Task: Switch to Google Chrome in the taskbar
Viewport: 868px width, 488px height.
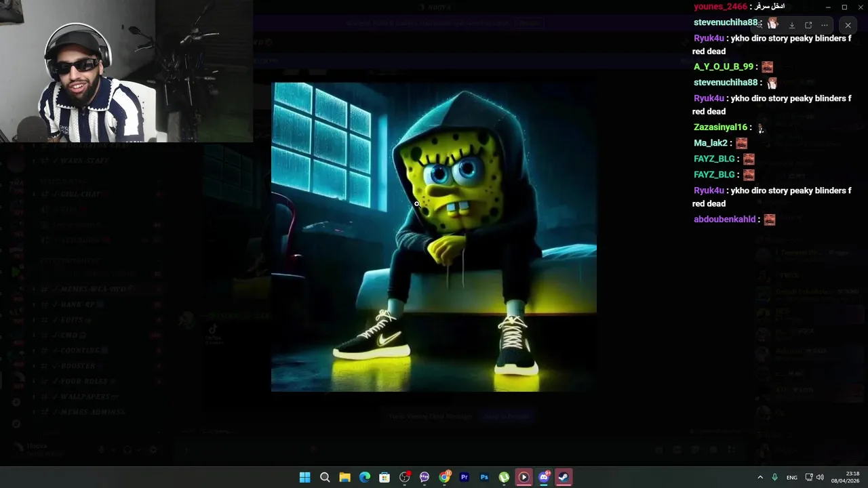Action: [444, 477]
